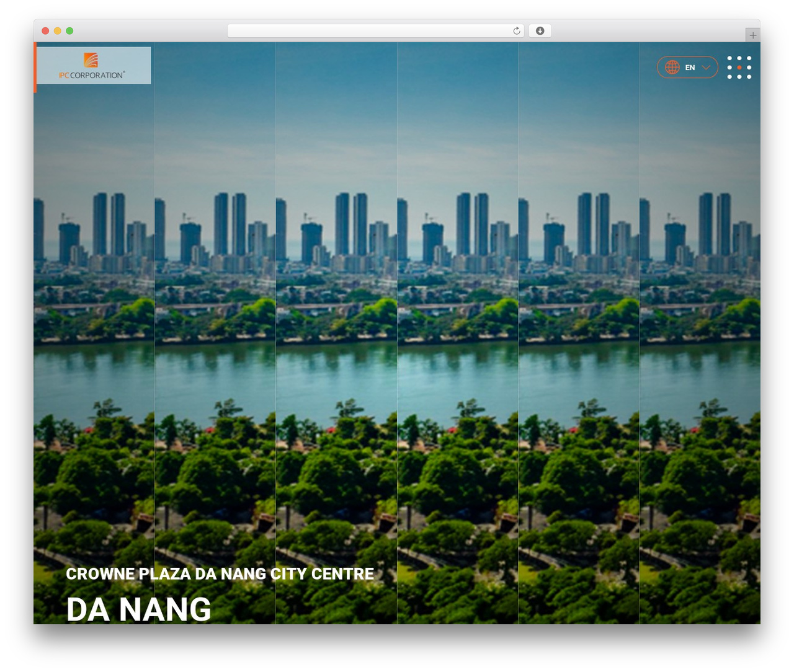The image size is (794, 672).
Task: Open a new browser tab
Action: click(x=752, y=35)
